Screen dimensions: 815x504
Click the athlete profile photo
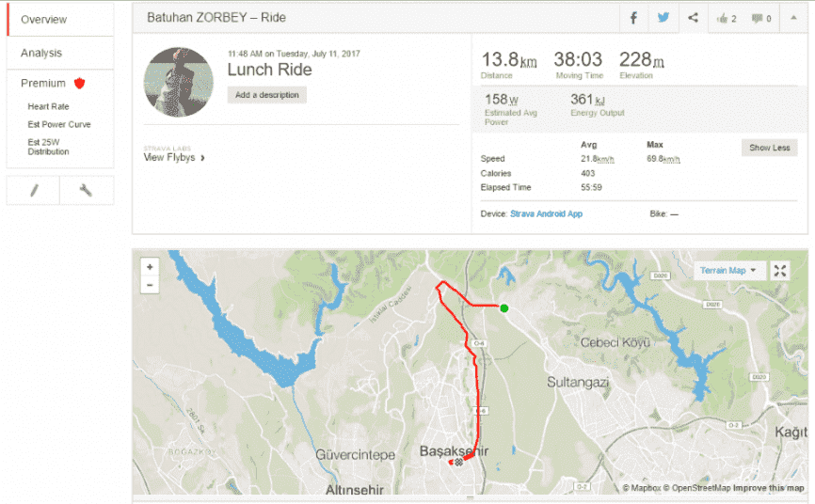179,82
